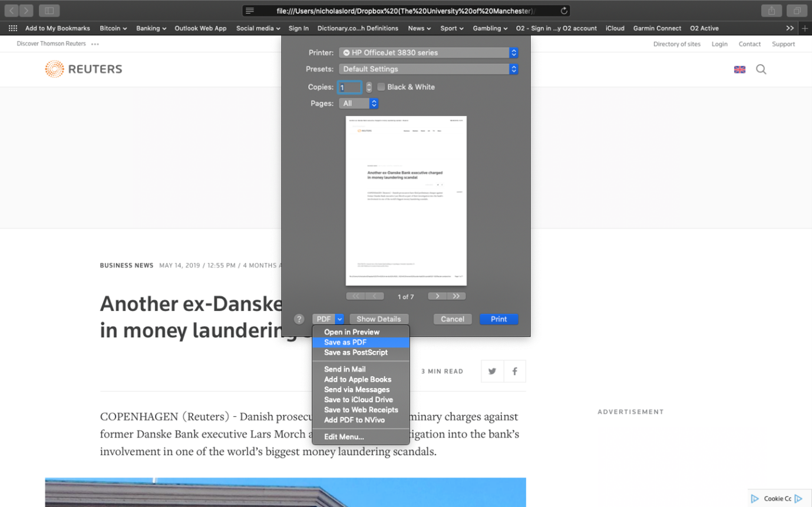The height and width of the screenshot is (507, 812).
Task: Click the Cancel button
Action: (452, 319)
